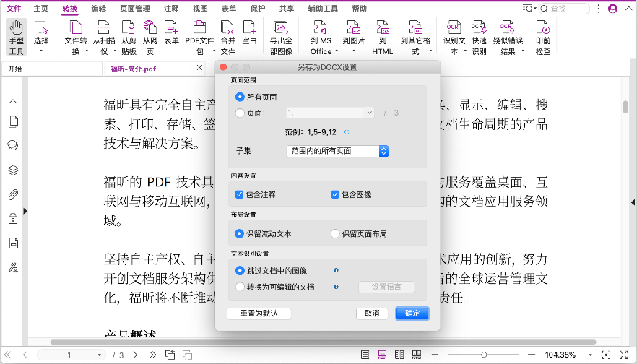The image size is (637, 364).
Task: Open OCR suspect results
Action: 508,37
